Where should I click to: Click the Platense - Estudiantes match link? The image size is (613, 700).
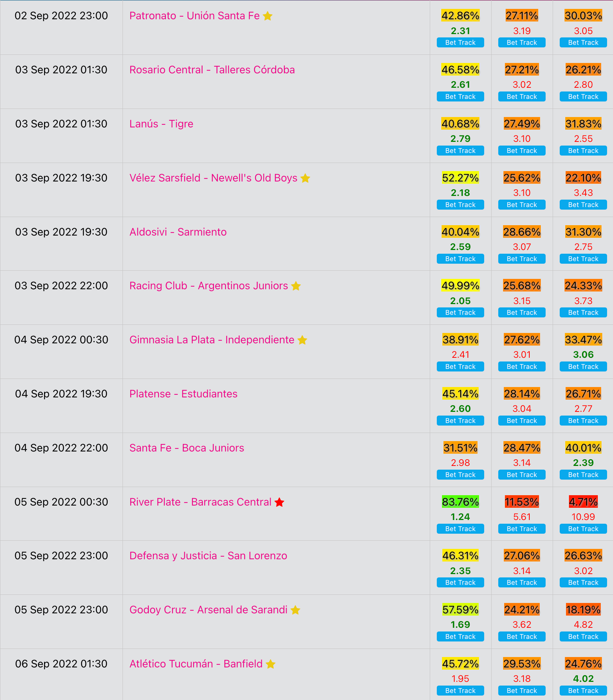(x=184, y=394)
